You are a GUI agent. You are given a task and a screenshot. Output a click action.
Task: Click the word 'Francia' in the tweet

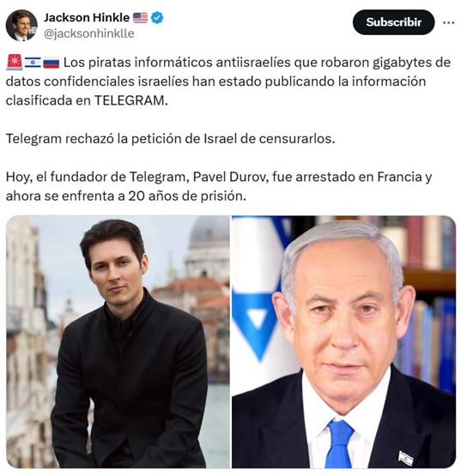coord(397,177)
